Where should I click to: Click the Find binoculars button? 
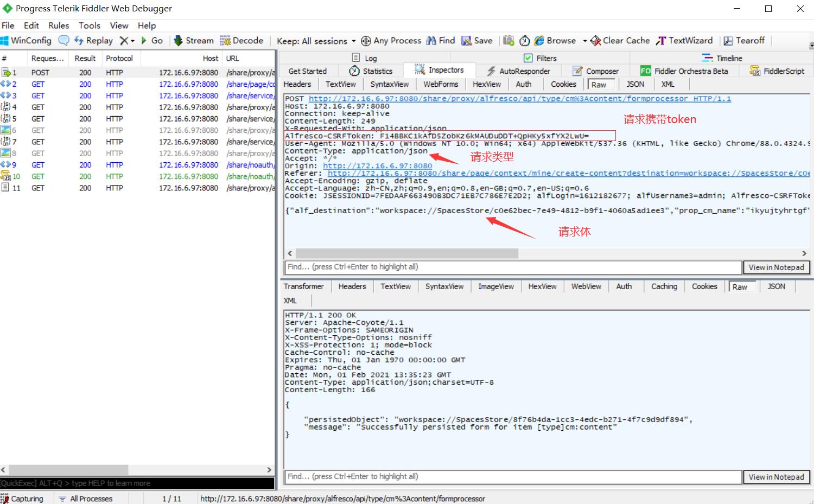pyautogui.click(x=441, y=41)
